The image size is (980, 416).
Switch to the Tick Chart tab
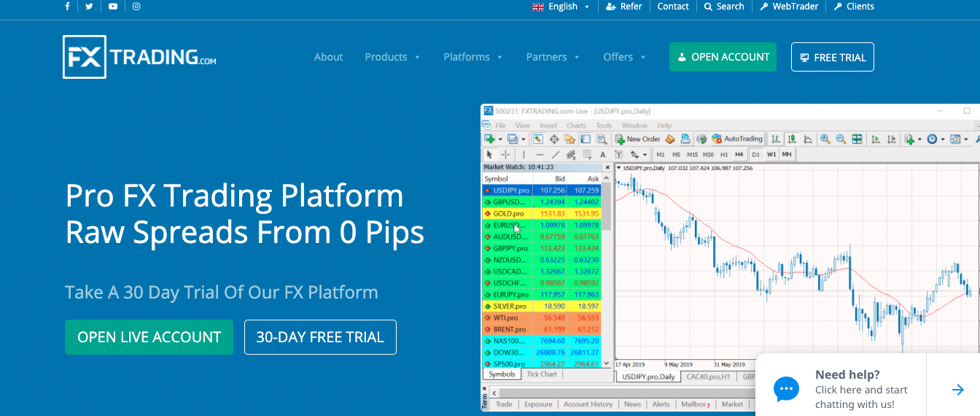click(x=542, y=374)
